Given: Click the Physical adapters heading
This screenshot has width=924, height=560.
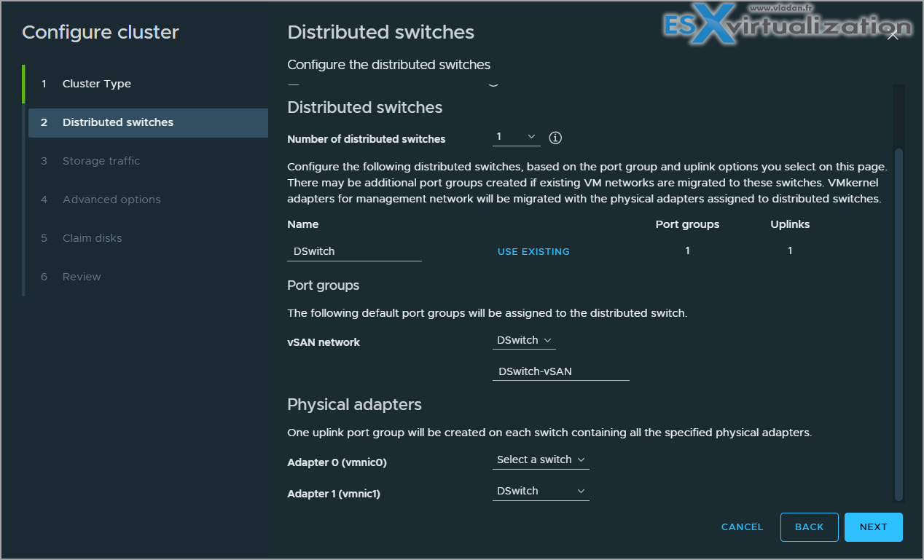Looking at the screenshot, I should click(354, 404).
